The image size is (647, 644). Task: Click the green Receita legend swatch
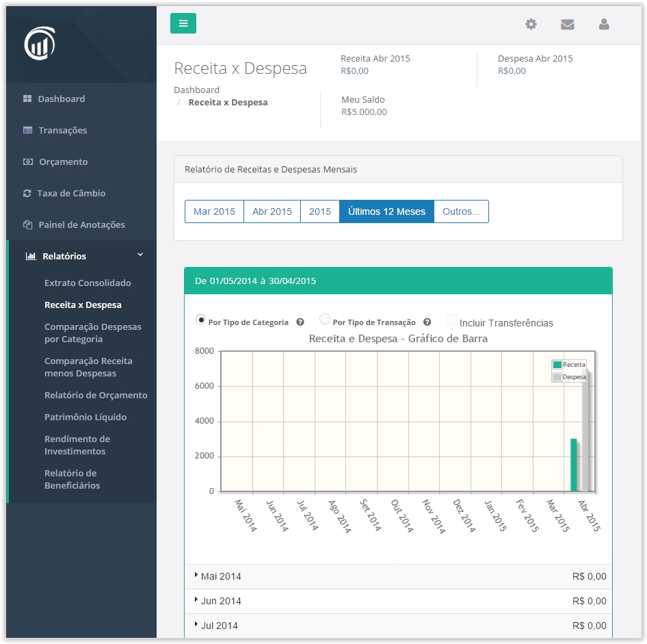pyautogui.click(x=557, y=365)
